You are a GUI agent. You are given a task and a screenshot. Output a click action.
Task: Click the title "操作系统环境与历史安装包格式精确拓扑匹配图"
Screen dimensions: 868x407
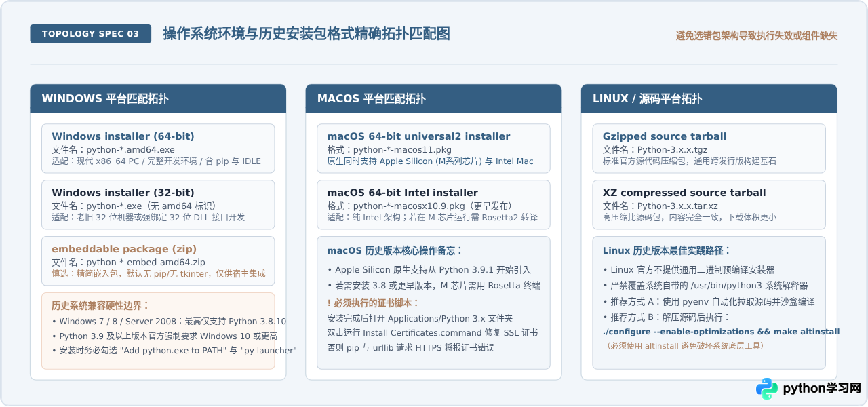[x=307, y=34]
